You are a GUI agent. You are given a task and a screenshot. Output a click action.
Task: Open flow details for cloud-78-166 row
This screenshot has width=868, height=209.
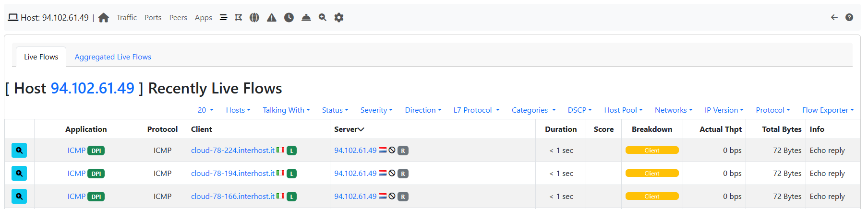point(19,196)
